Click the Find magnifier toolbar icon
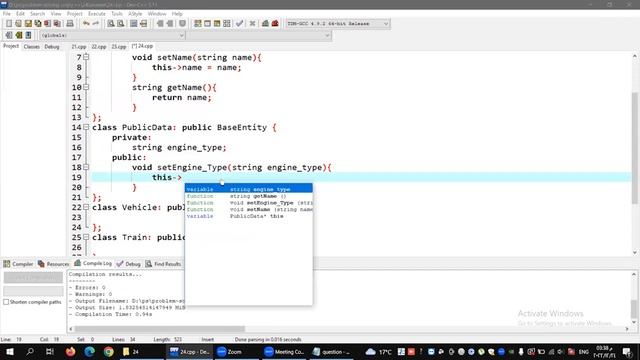 point(111,24)
